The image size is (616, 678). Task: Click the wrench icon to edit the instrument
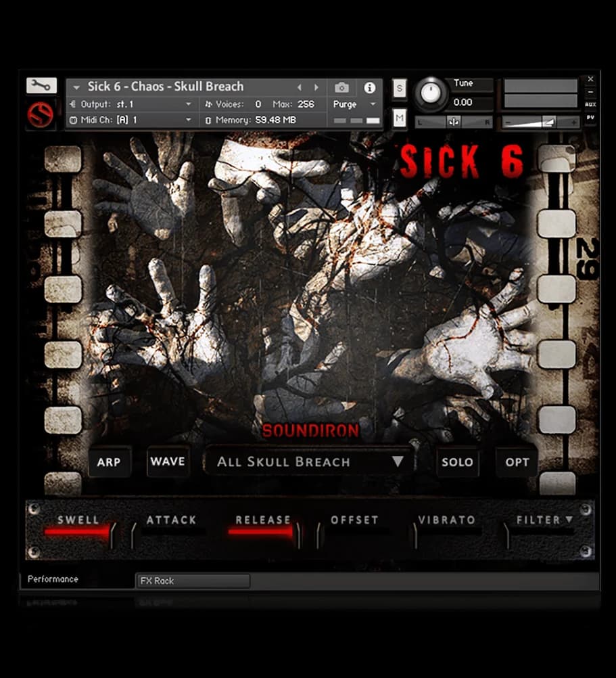click(39, 86)
